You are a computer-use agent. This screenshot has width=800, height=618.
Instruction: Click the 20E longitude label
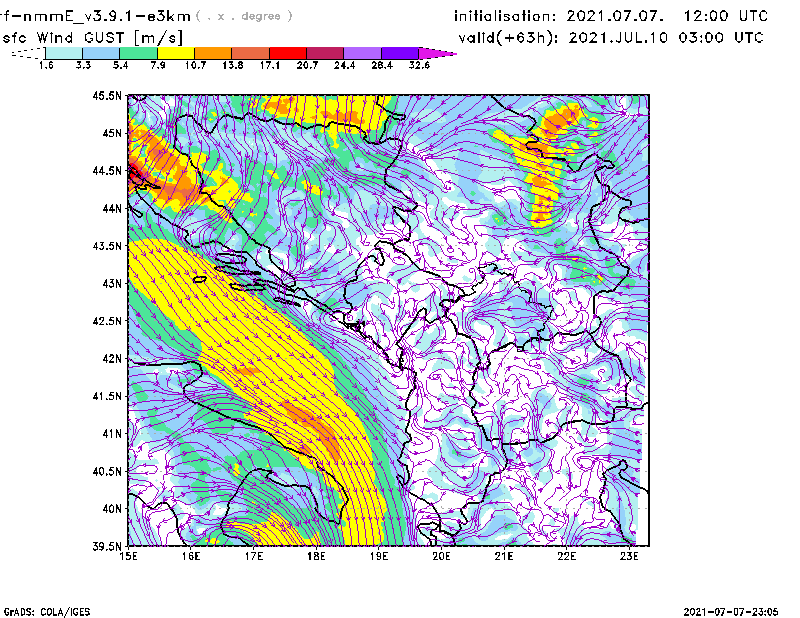coord(441,556)
